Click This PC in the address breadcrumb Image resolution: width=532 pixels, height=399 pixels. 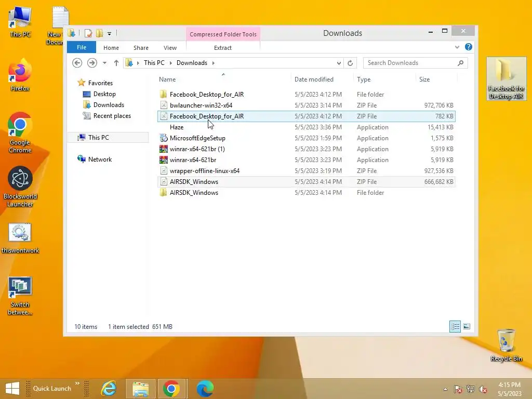coord(154,63)
